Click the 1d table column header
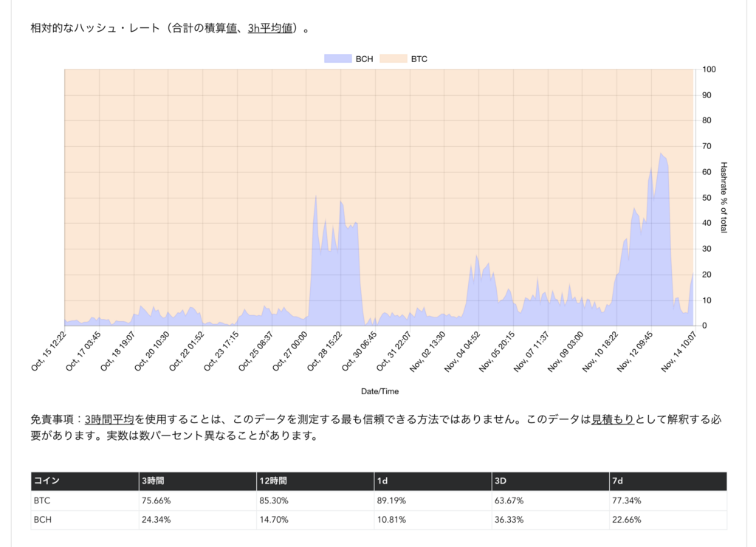 [433, 481]
